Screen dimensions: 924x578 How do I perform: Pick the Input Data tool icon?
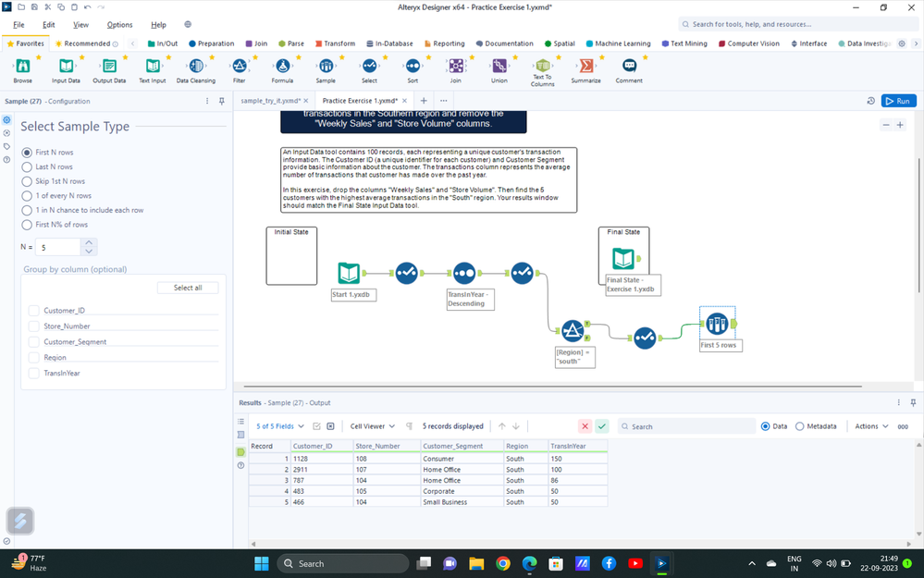[66, 66]
